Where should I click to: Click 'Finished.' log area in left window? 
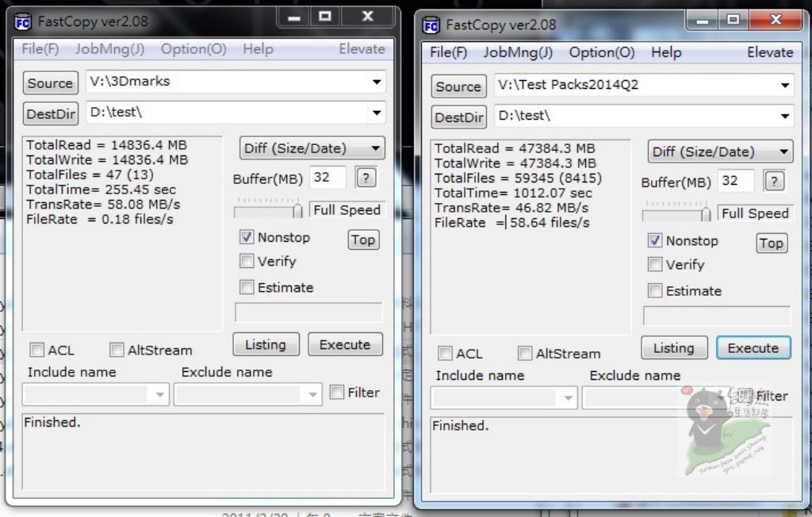(203, 452)
